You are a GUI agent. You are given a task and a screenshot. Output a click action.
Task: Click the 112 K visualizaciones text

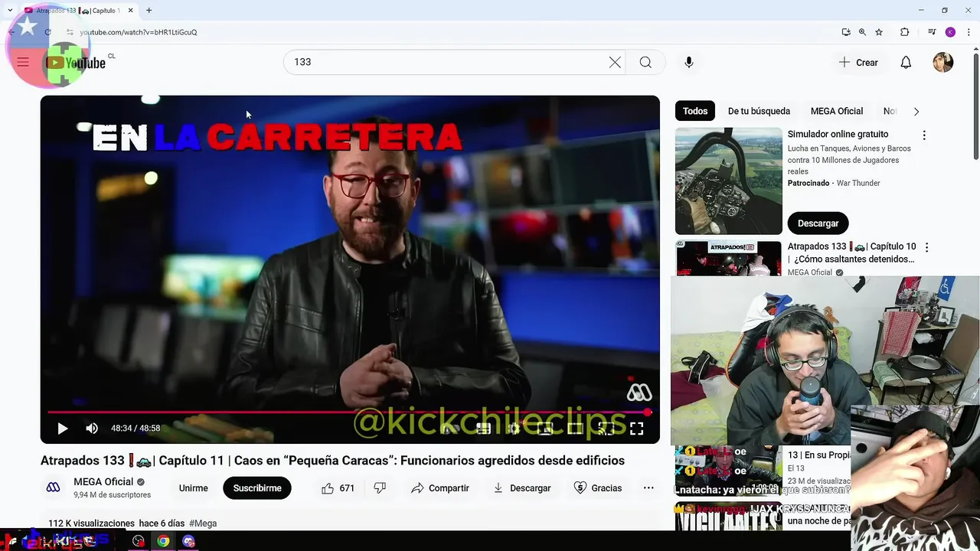point(91,523)
